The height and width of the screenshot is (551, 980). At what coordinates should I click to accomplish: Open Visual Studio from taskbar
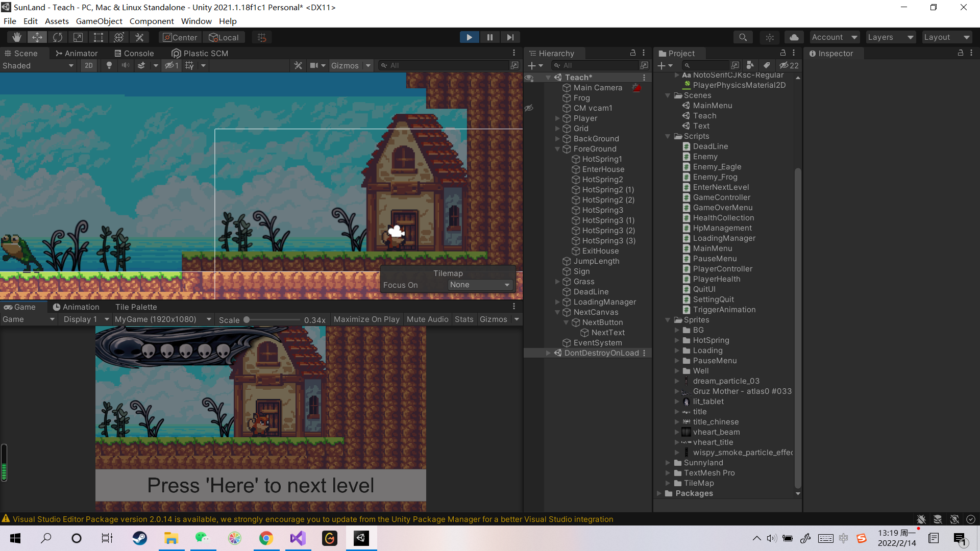[298, 538]
